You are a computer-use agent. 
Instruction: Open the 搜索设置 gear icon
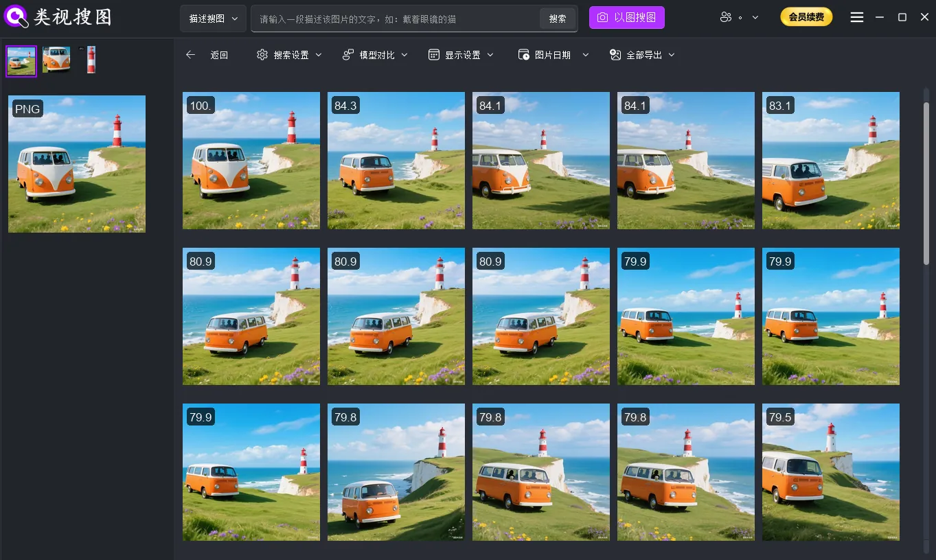[262, 55]
